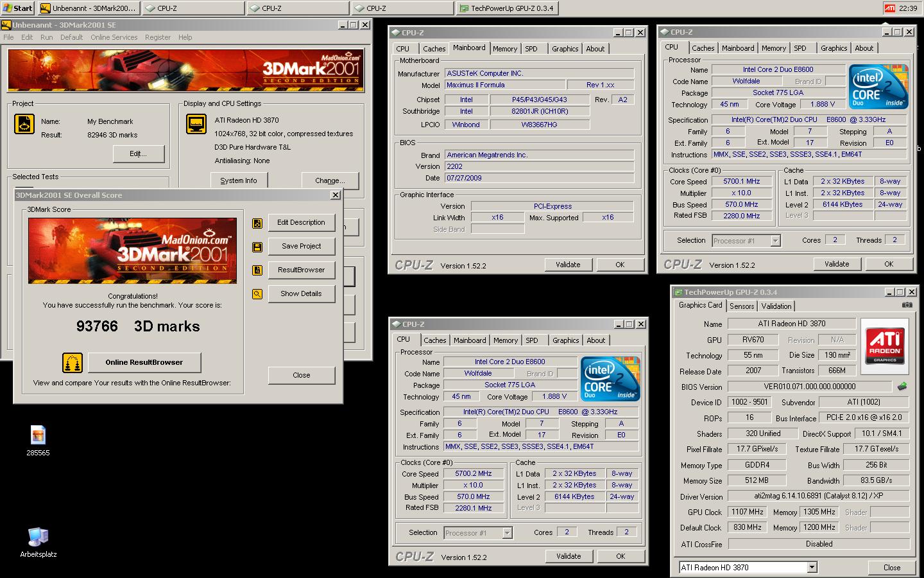The width and height of the screenshot is (924, 578).
Task: Click Validate in bottom CPU-Z window
Action: tap(569, 556)
